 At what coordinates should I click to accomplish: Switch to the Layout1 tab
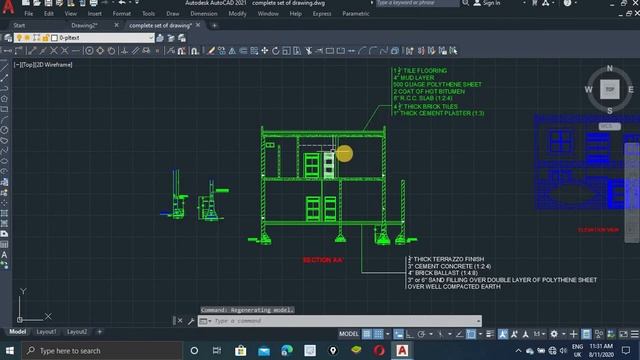[x=46, y=332]
